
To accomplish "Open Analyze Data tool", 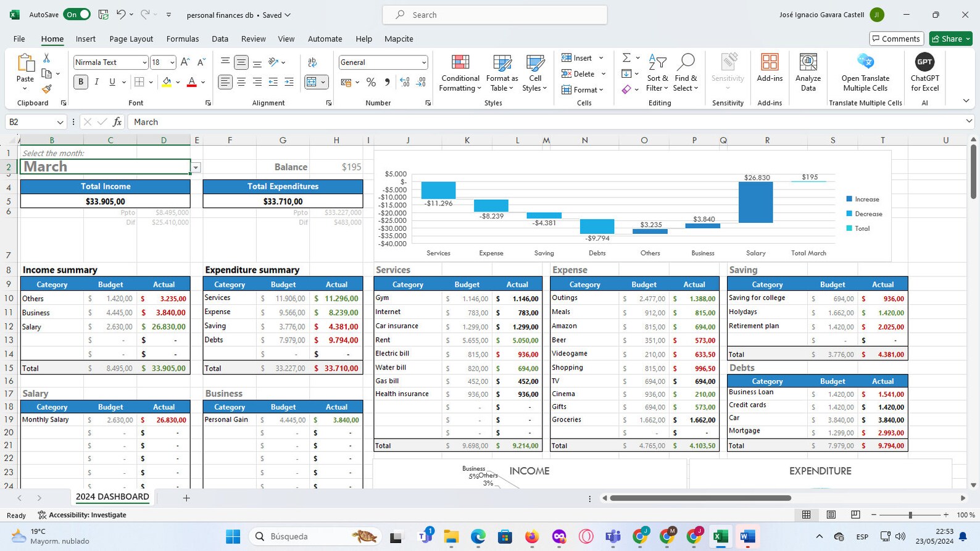I will 808,72.
